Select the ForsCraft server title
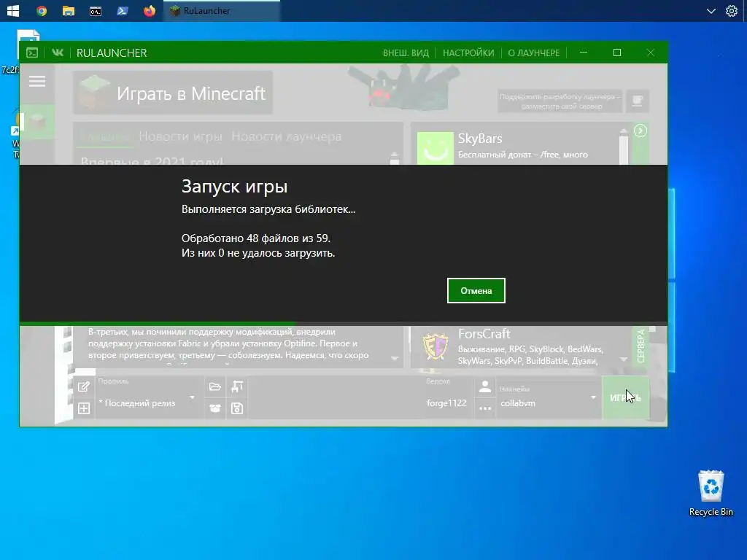The height and width of the screenshot is (560, 747). click(x=484, y=334)
